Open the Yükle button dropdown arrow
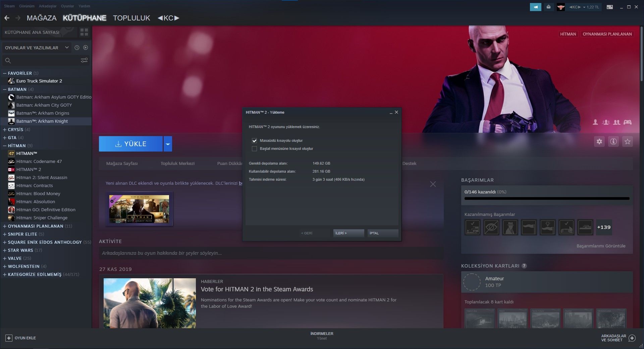 point(168,144)
